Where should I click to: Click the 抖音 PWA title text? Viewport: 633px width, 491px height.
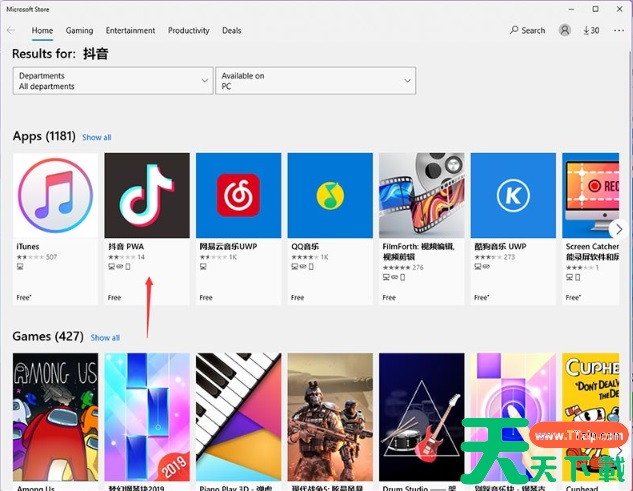click(126, 246)
